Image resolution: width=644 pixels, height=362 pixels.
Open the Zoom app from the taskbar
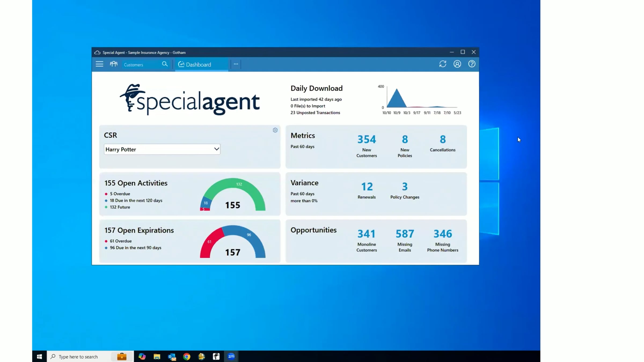[231, 356]
